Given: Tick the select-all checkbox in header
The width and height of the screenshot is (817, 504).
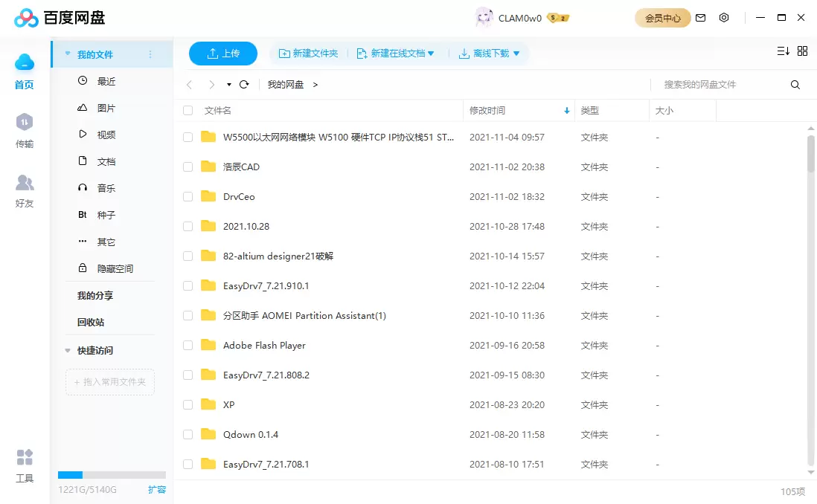Looking at the screenshot, I should pyautogui.click(x=188, y=110).
